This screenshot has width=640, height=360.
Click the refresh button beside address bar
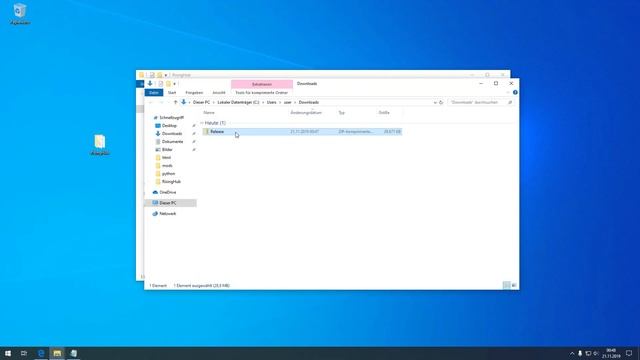441,102
